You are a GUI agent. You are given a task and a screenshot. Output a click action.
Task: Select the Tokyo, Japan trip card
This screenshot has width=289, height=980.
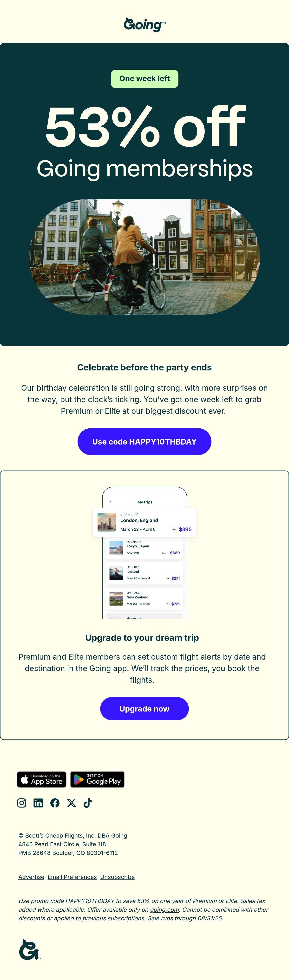pyautogui.click(x=145, y=548)
